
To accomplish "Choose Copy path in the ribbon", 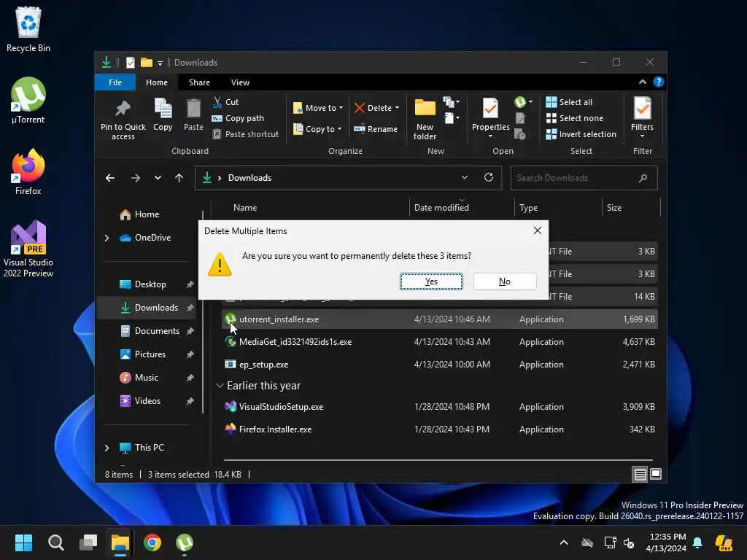I will click(239, 118).
